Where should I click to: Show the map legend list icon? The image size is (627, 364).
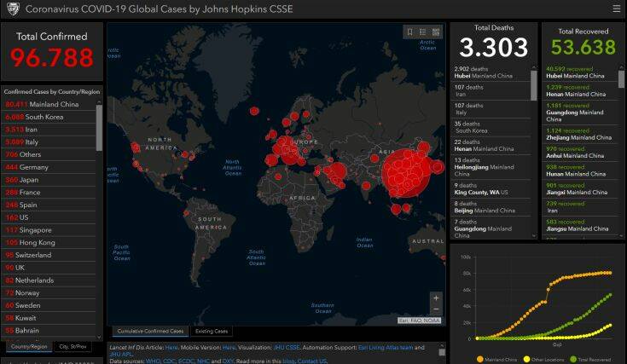(x=423, y=32)
